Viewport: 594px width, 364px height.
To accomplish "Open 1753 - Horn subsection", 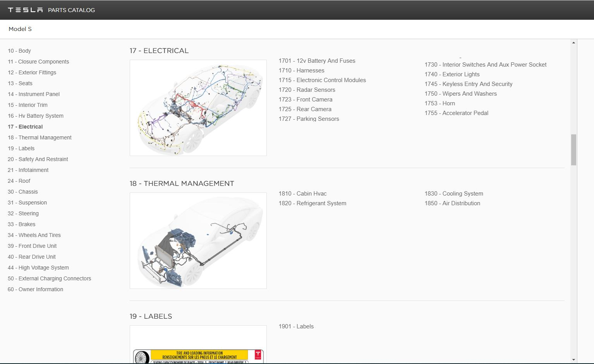I will 440,103.
